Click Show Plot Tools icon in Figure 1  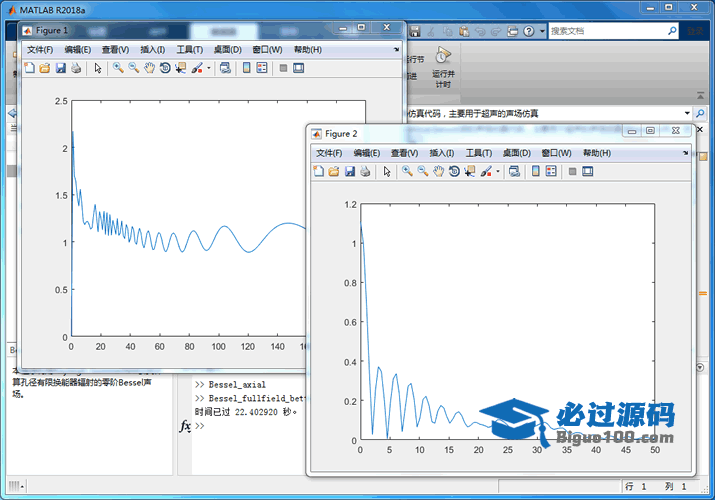pyautogui.click(x=299, y=68)
